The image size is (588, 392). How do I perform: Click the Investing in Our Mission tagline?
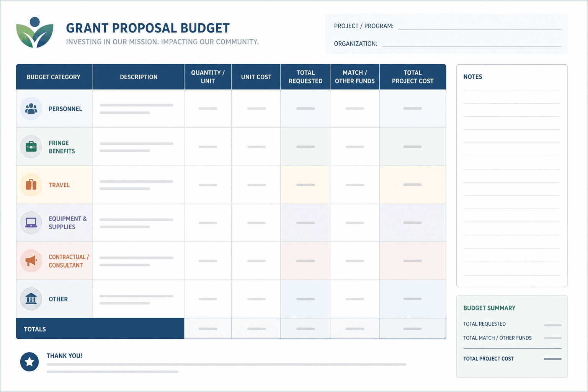point(162,42)
